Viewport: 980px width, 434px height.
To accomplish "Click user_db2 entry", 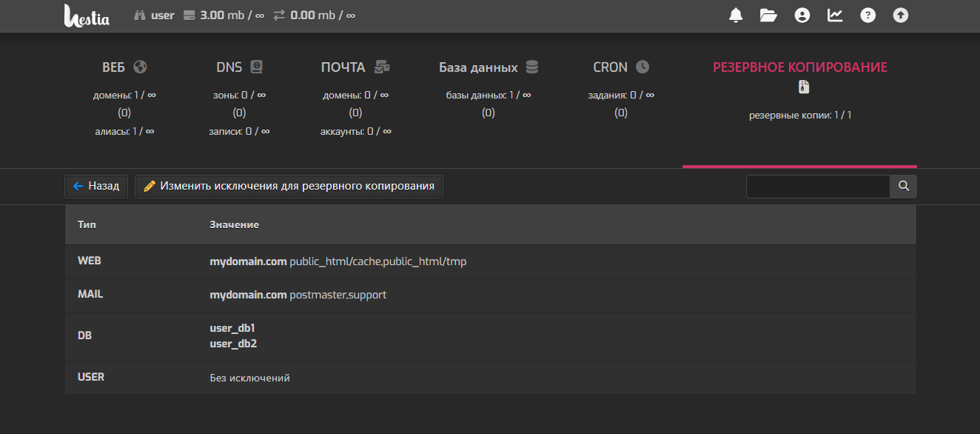I will coord(233,344).
